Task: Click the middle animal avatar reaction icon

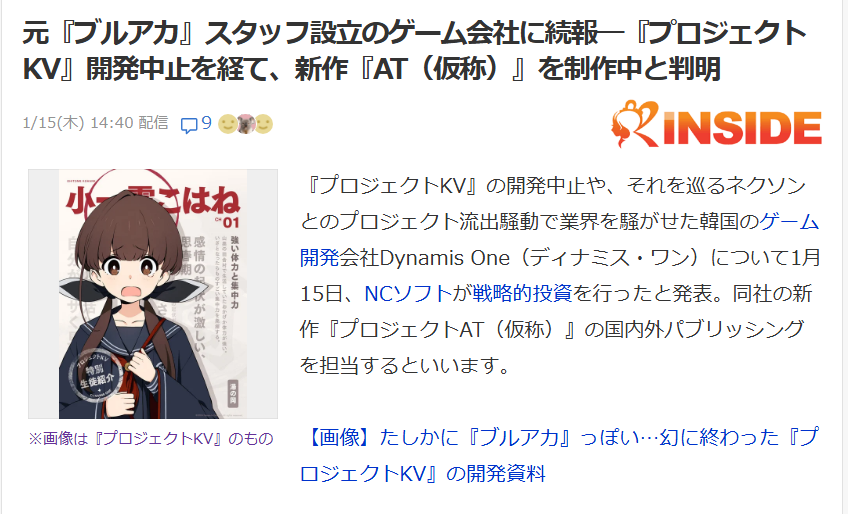Action: point(246,124)
